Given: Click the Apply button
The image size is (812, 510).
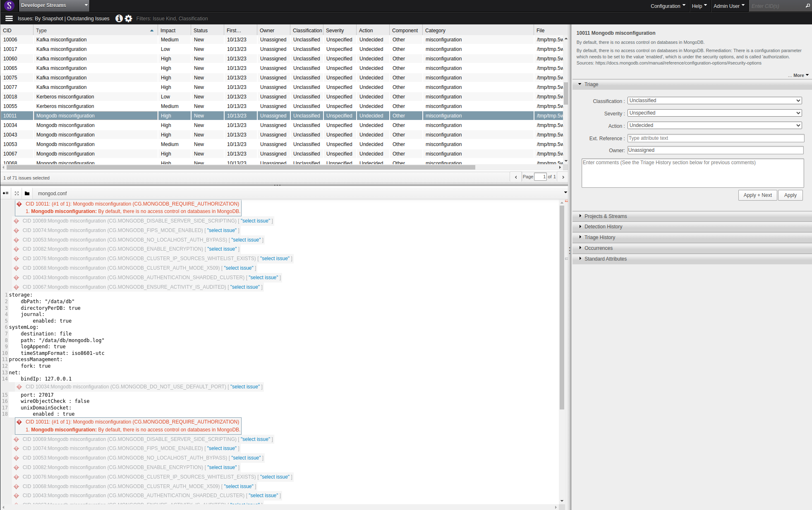Looking at the screenshot, I should point(790,195).
